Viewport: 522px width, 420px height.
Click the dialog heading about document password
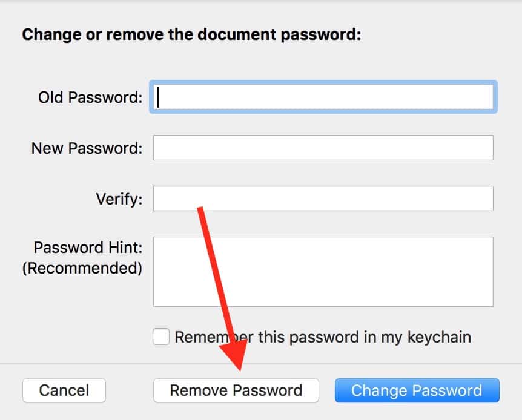coord(191,34)
